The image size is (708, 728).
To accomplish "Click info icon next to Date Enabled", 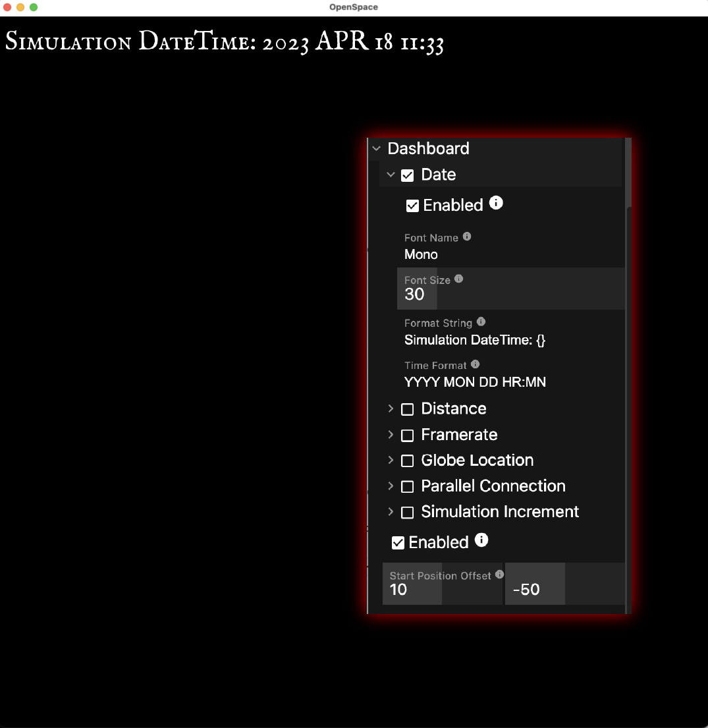I will 496,203.
